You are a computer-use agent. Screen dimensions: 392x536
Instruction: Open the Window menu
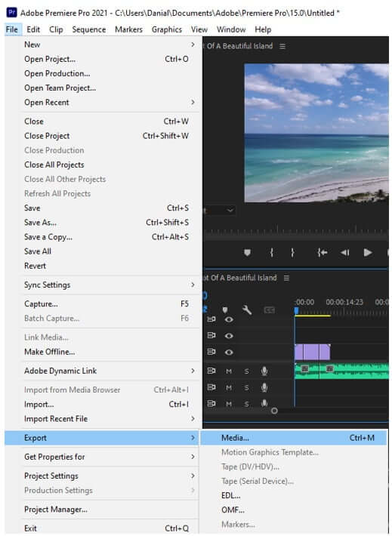click(x=231, y=29)
